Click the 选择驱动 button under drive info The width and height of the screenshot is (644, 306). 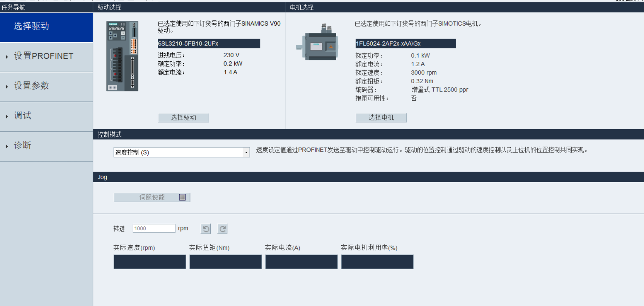click(x=183, y=117)
